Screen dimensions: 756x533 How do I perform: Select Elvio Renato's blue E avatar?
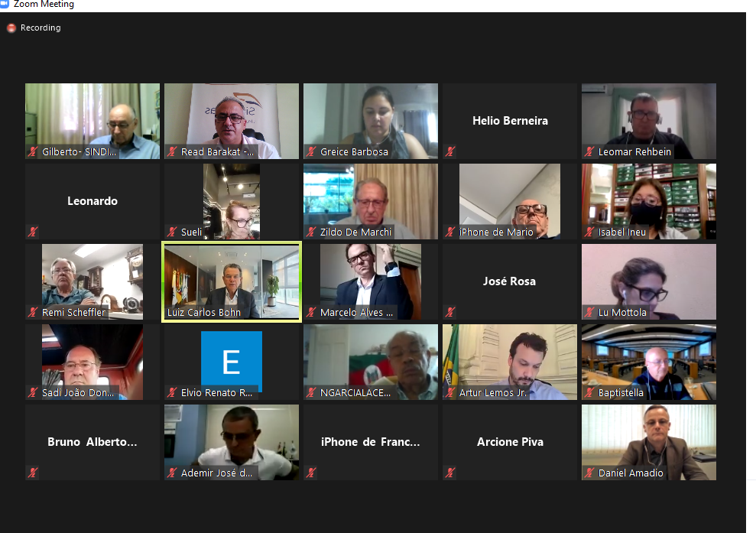point(232,361)
